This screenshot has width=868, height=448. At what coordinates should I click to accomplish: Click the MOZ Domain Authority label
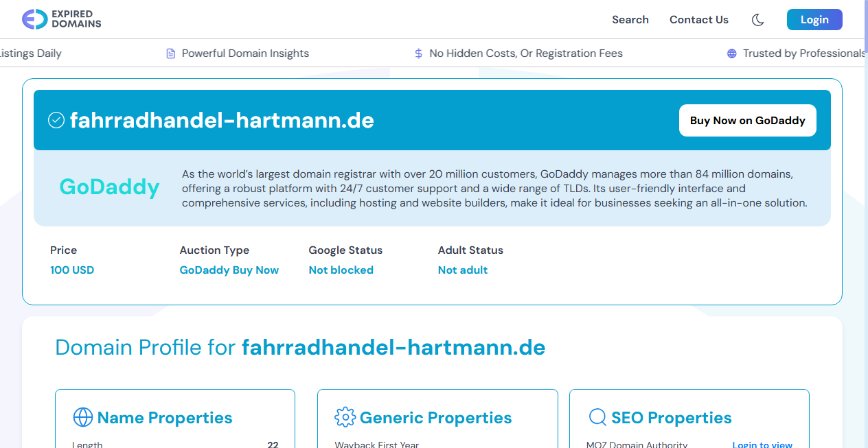[x=637, y=445]
